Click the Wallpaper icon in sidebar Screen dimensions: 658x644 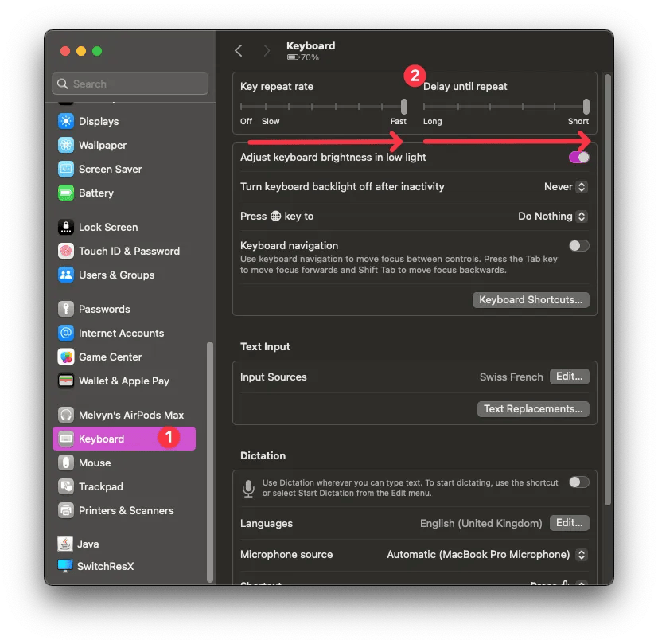[66, 146]
